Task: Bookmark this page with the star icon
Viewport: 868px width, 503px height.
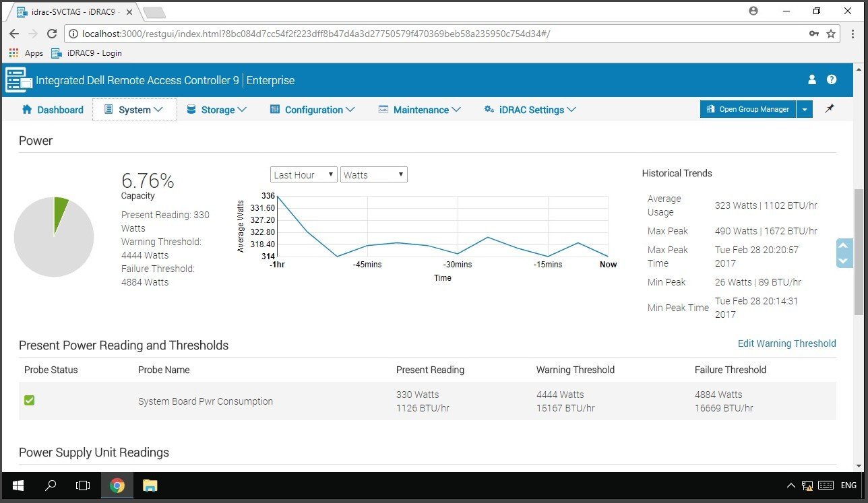Action: tap(831, 34)
